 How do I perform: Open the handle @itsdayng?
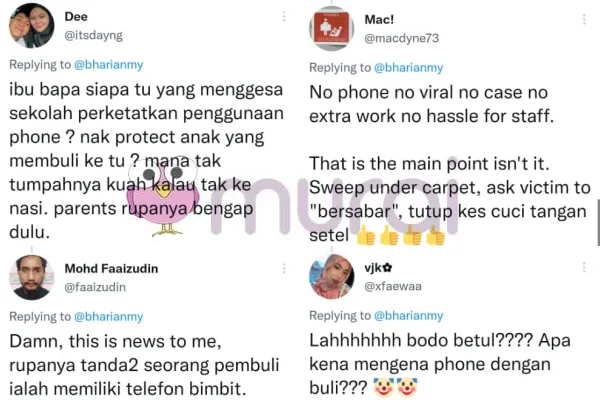click(93, 36)
